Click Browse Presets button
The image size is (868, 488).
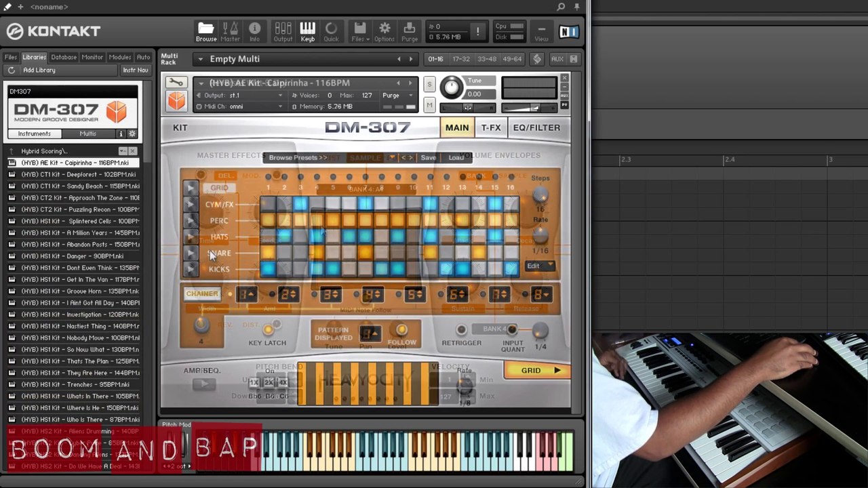[x=297, y=157]
